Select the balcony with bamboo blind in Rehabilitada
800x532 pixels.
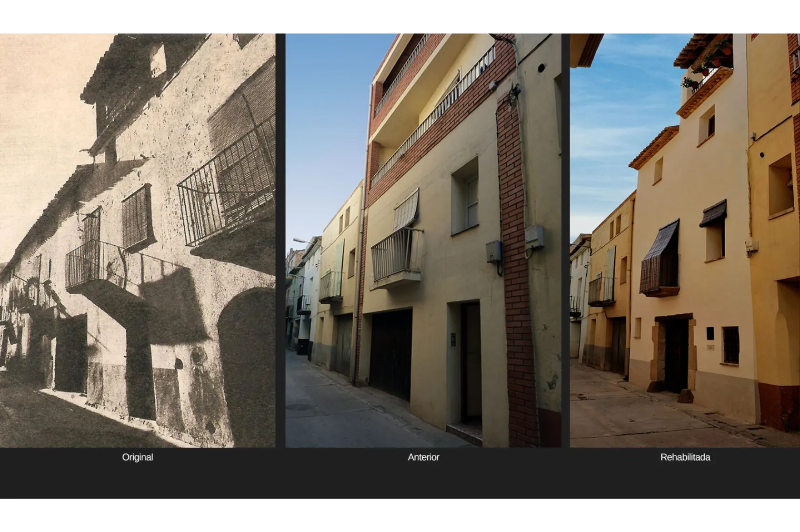click(660, 267)
